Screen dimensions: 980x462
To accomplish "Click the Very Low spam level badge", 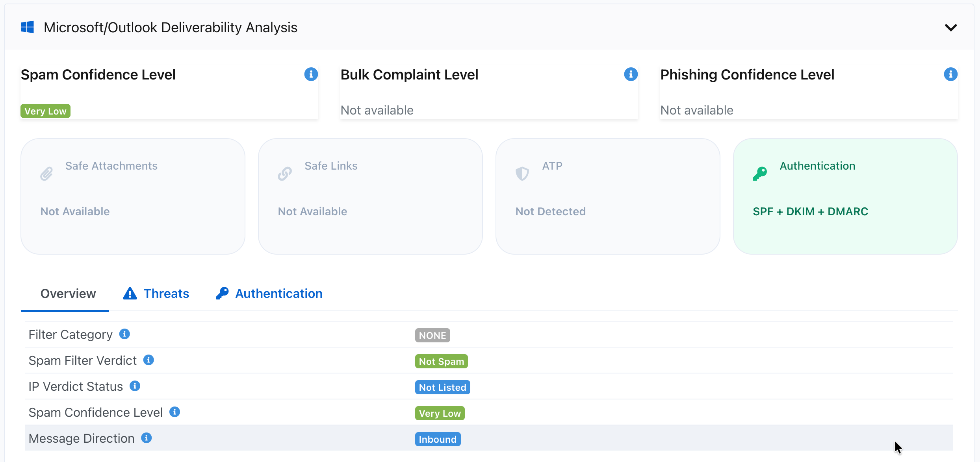I will pos(45,111).
